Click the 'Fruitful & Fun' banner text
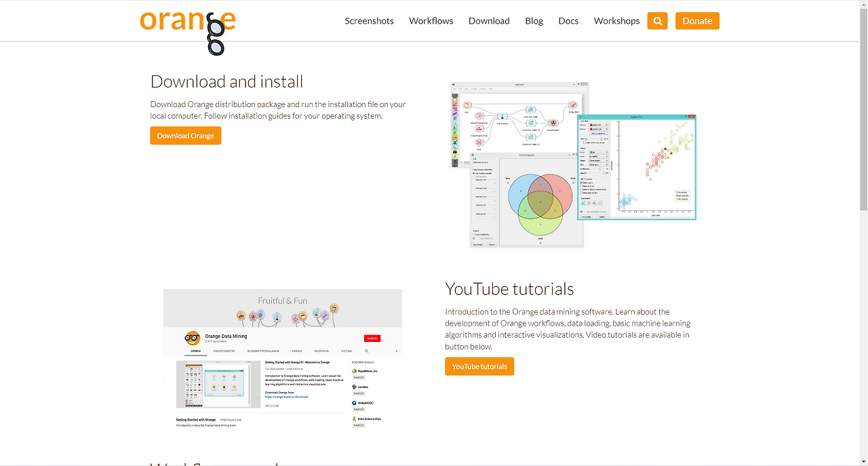Image resolution: width=868 pixels, height=466 pixels. click(x=282, y=300)
